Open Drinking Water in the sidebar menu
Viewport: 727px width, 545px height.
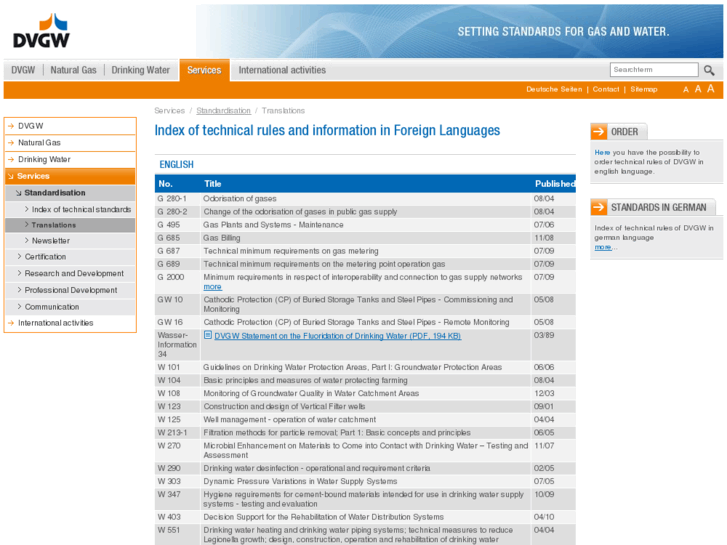tap(70, 160)
